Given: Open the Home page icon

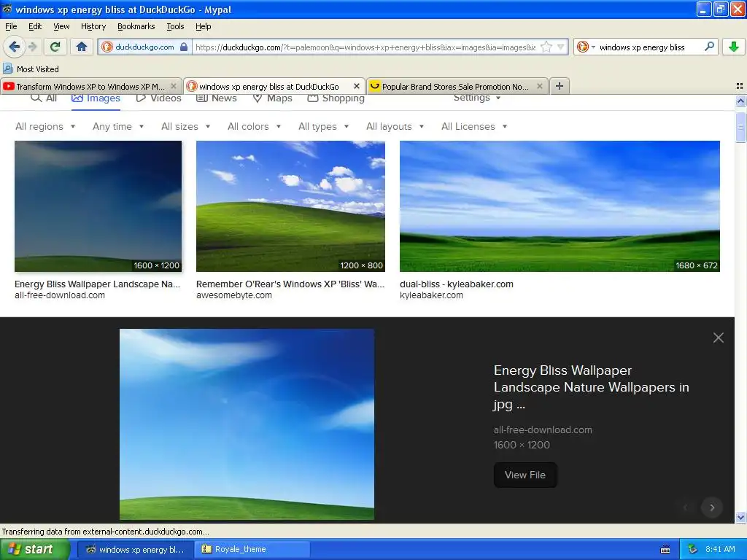Looking at the screenshot, I should pyautogui.click(x=82, y=47).
